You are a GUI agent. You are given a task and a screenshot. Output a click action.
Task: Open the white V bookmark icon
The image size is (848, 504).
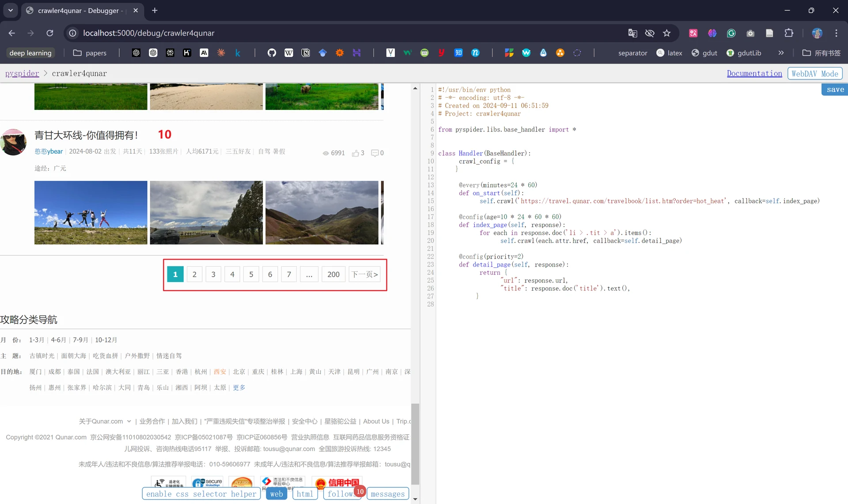click(390, 53)
